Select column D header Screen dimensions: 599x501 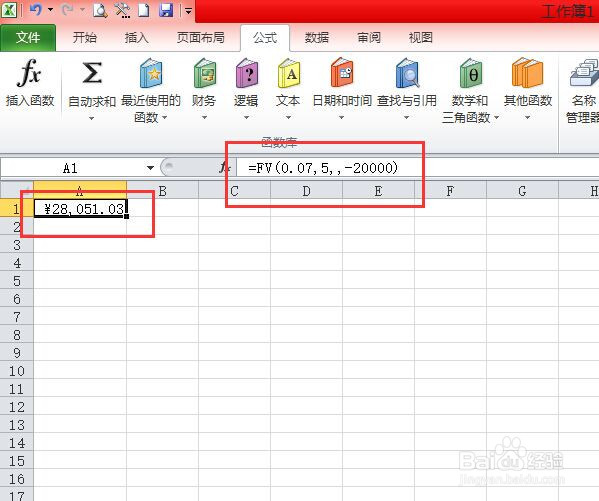coord(306,190)
